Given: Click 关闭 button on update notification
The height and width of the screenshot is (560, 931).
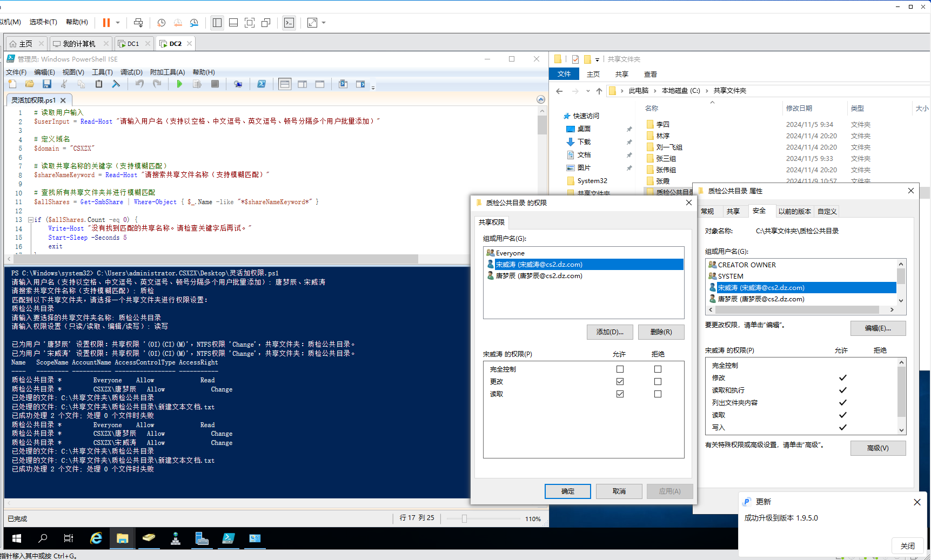Looking at the screenshot, I should 907,546.
